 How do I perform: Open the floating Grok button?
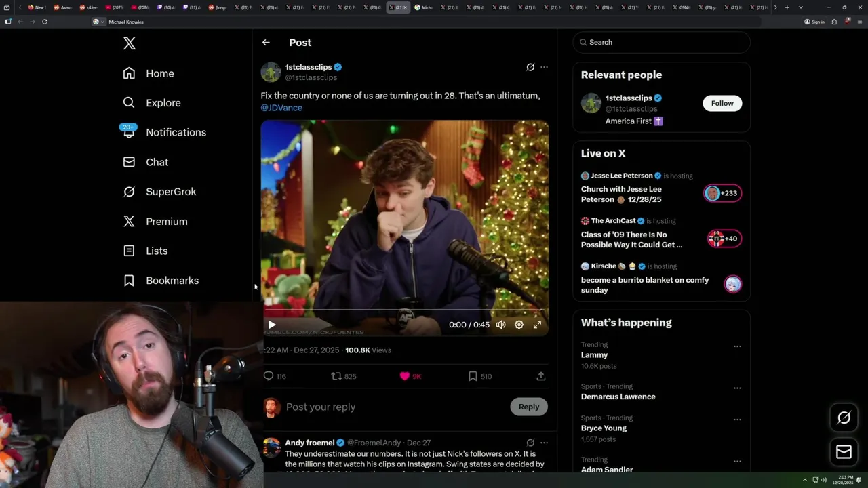844,418
